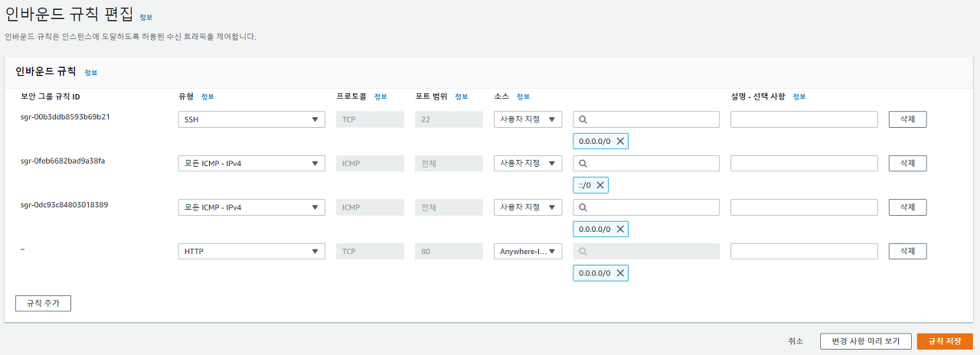Click description field for rule sgr-0dc93c84803018389
The width and height of the screenshot is (980, 355).
click(804, 207)
